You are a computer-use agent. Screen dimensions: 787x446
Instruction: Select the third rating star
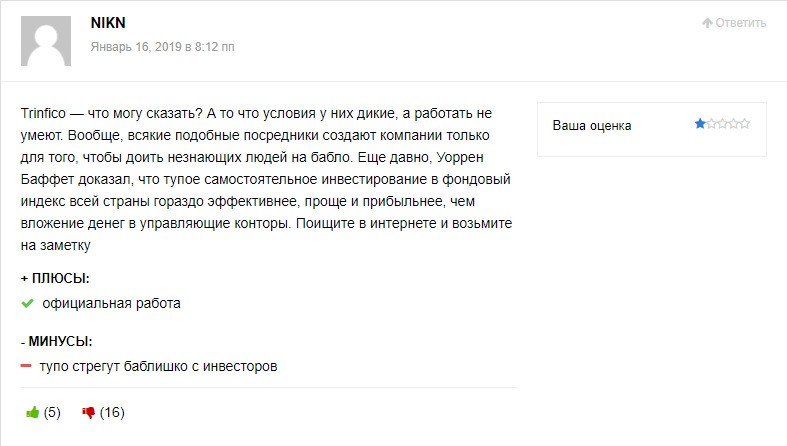722,123
